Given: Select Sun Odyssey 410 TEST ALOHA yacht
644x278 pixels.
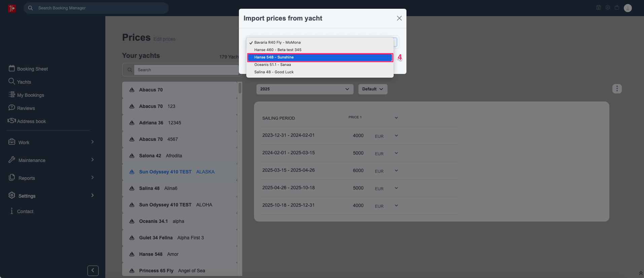Looking at the screenshot, I should tap(180, 205).
